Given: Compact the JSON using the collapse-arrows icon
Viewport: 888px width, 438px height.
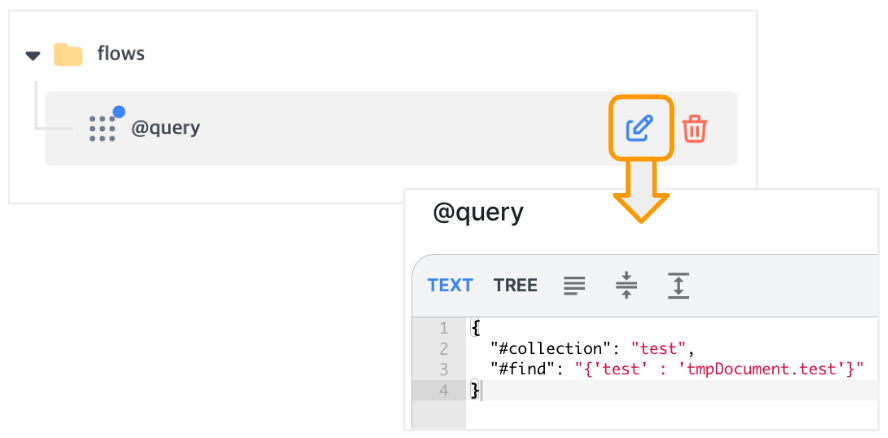Looking at the screenshot, I should pyautogui.click(x=626, y=285).
